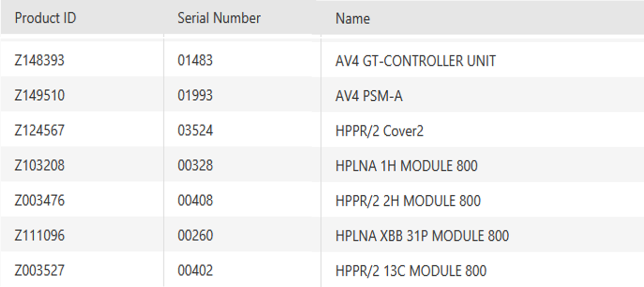Screen dimensions: 644x287
Task: Click HPPR/2 13C MODULE 800 name
Action: pyautogui.click(x=411, y=270)
